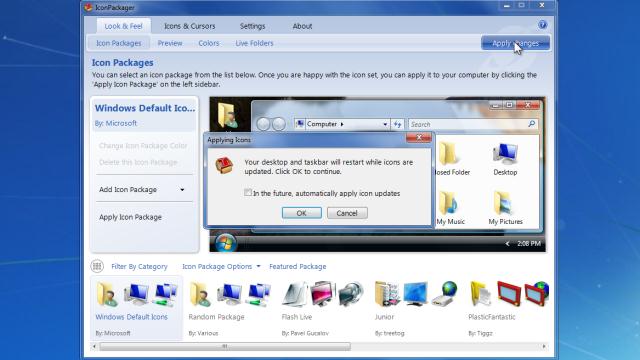Image resolution: width=640 pixels, height=360 pixels.
Task: Enable automatically apply icon updates checkbox
Action: (x=248, y=192)
